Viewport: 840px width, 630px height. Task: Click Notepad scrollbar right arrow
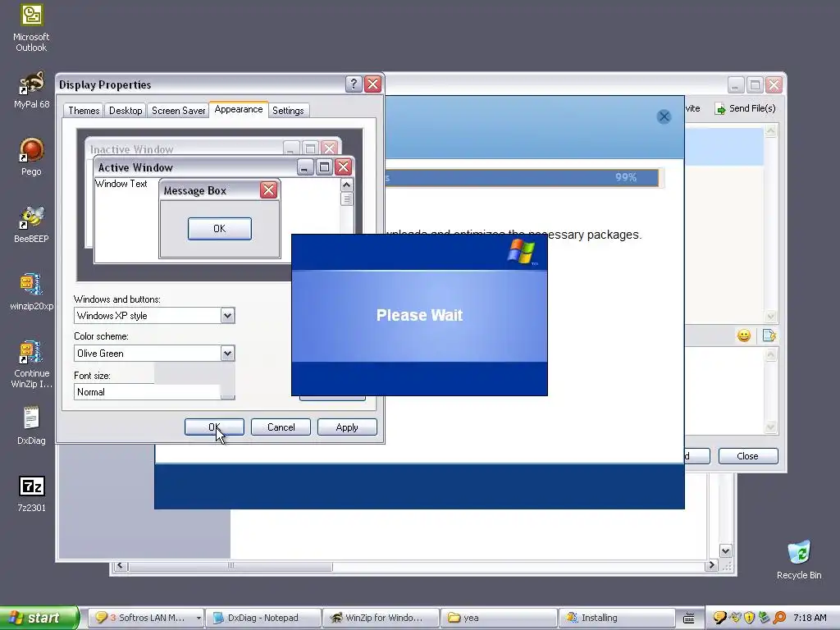tap(712, 565)
